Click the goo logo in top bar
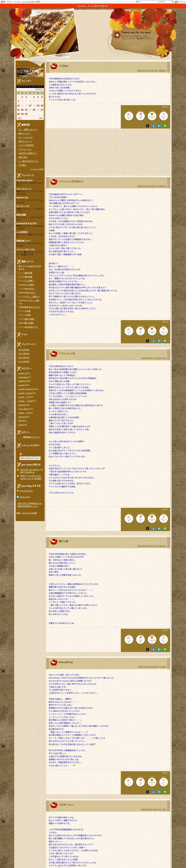Viewport: 186px width, 868px height. (x=3, y=2)
